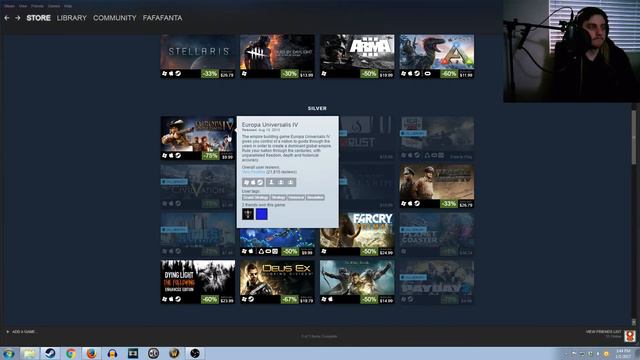Click the user avatar beside friends list

(630, 336)
